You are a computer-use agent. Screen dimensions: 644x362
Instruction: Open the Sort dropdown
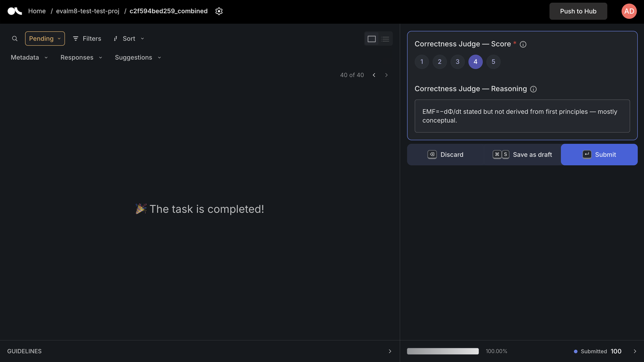click(129, 39)
